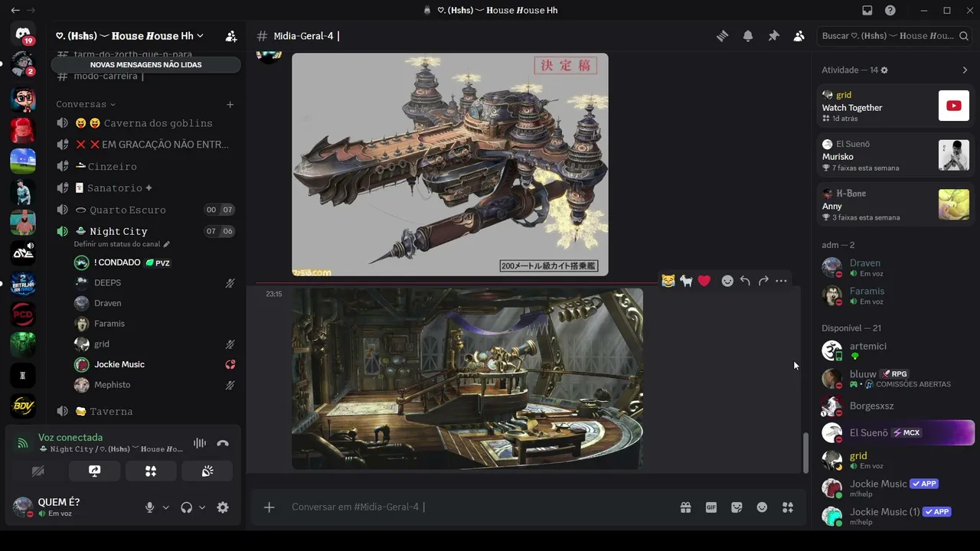Mute the microphone
Viewport: 980px width, 551px height.
click(x=150, y=507)
